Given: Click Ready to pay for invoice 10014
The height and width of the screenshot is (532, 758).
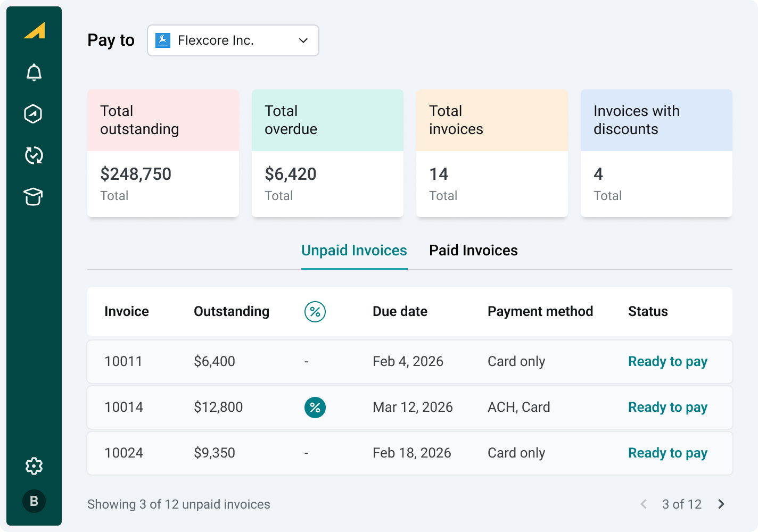Looking at the screenshot, I should click(x=668, y=408).
